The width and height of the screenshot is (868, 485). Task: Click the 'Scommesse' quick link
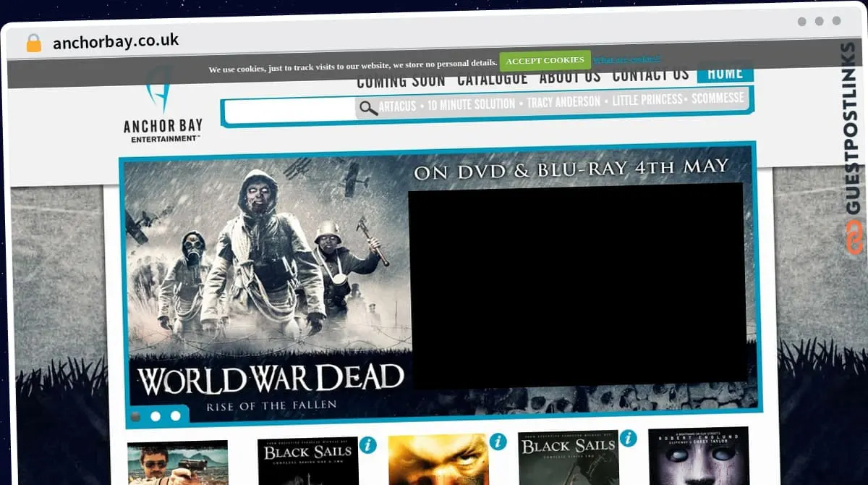pos(718,98)
